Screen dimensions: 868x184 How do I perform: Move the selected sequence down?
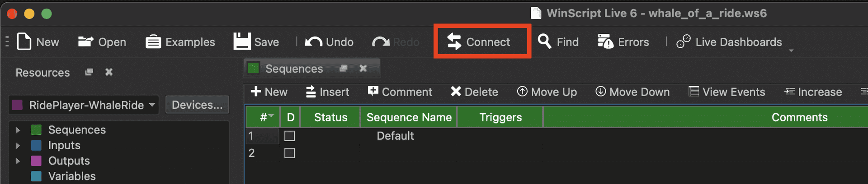(632, 92)
